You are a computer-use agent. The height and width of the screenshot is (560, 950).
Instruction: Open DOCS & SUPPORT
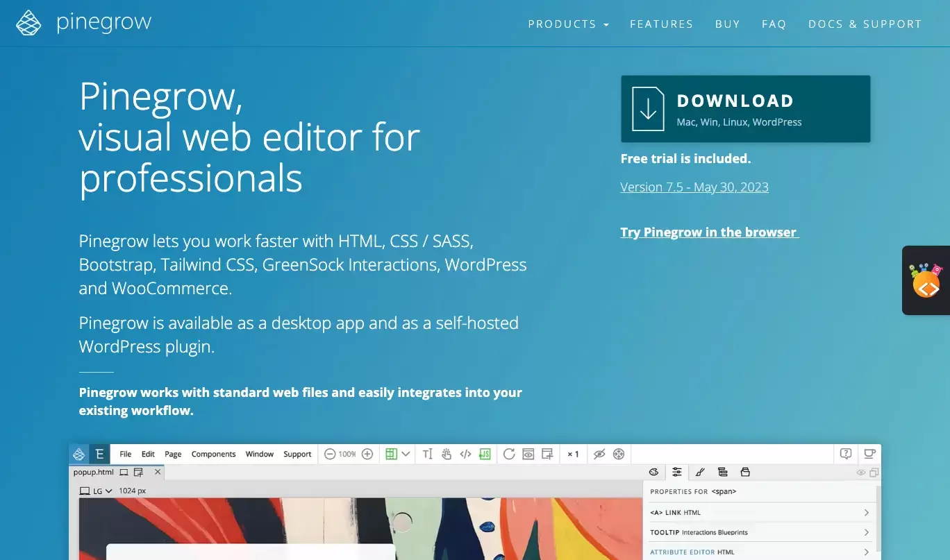tap(865, 24)
